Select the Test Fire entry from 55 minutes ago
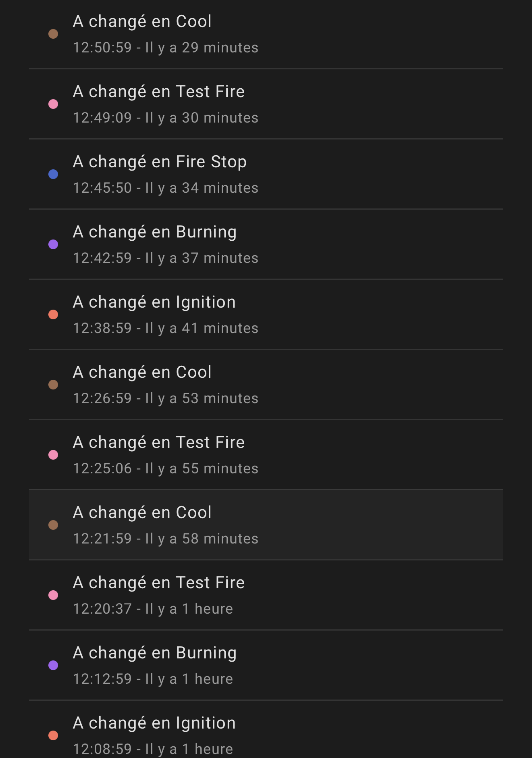 click(266, 455)
